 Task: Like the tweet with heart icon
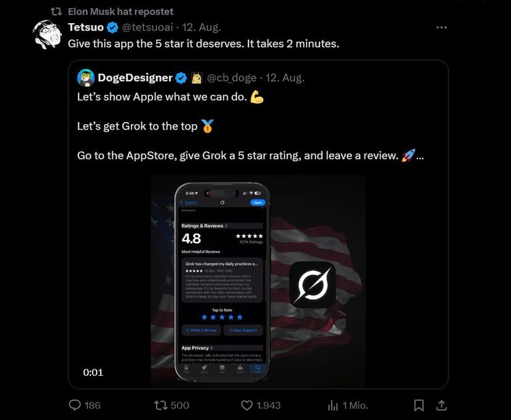[247, 405]
